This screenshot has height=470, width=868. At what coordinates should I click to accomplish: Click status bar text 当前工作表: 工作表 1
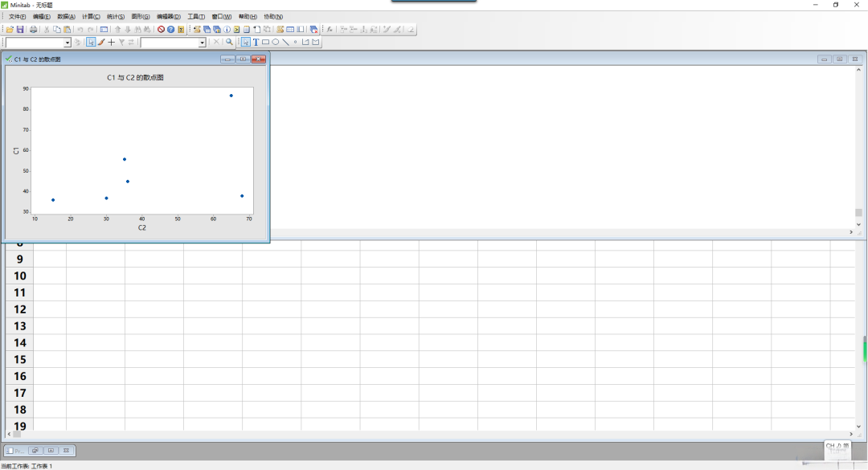(27, 466)
